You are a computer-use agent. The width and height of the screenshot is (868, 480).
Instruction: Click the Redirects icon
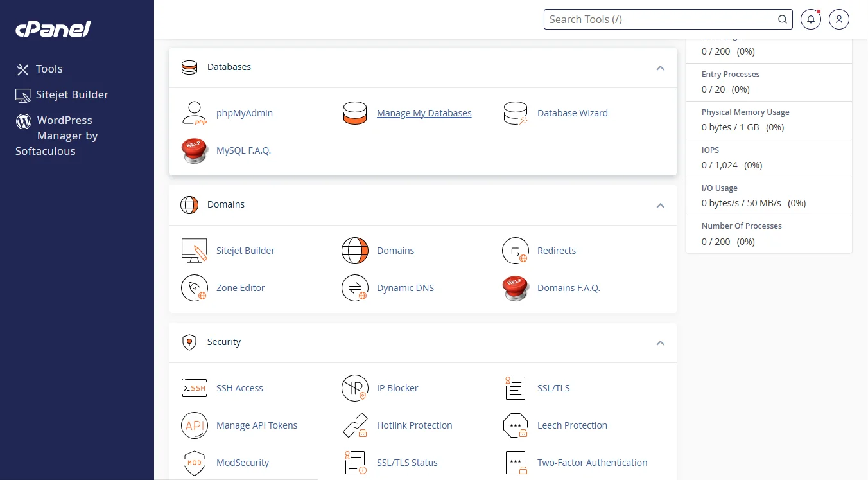point(515,251)
